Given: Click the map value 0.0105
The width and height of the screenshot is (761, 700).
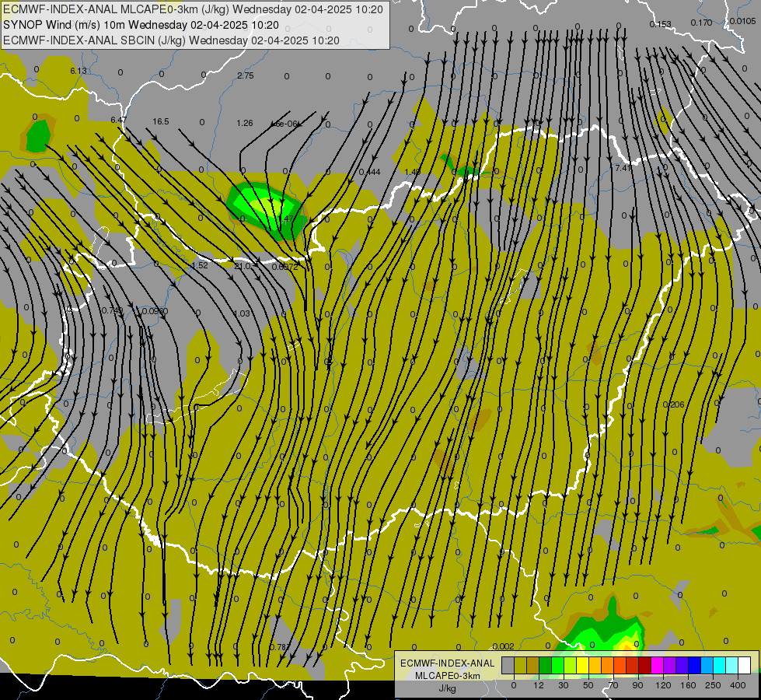Looking at the screenshot, I should (x=742, y=21).
